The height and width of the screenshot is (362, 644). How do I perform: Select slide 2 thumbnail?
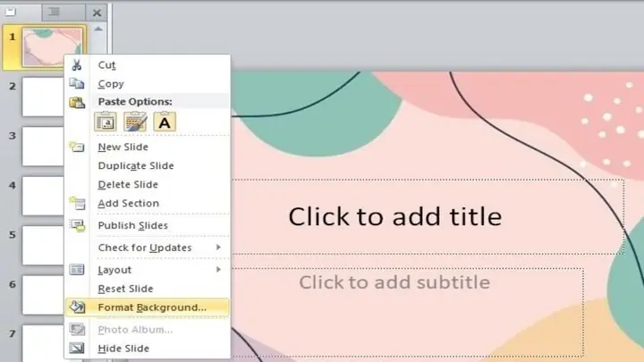coord(43,97)
